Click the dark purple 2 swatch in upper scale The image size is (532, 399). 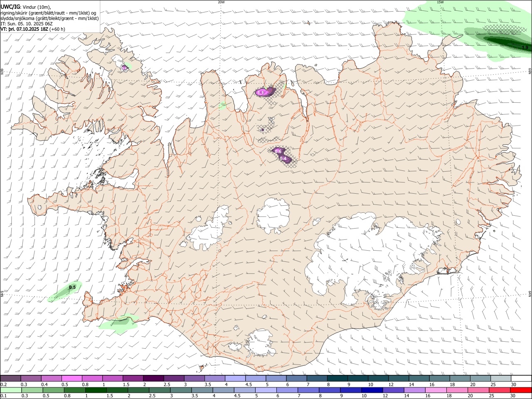pos(153,378)
